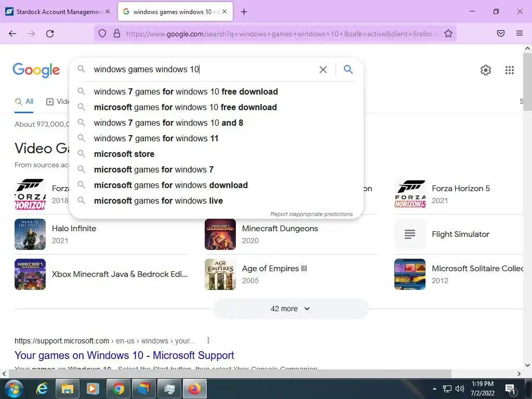Select the windows games windows 10 tab

(175, 11)
